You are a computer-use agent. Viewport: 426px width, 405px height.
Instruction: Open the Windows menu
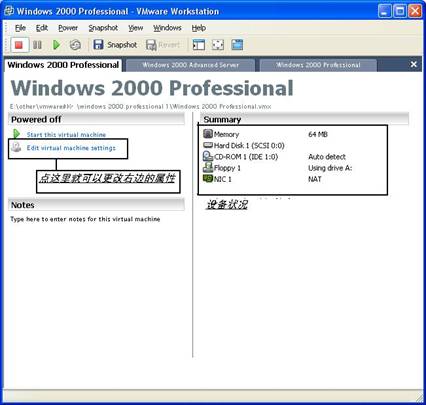click(167, 28)
